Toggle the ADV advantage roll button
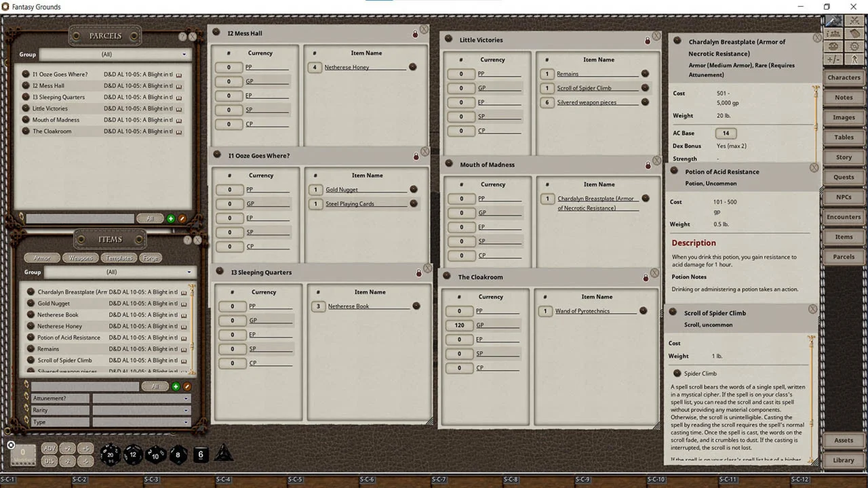 50,449
